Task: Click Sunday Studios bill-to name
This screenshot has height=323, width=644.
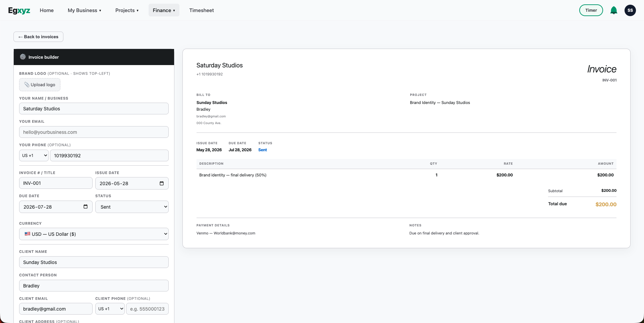Action: [212, 103]
